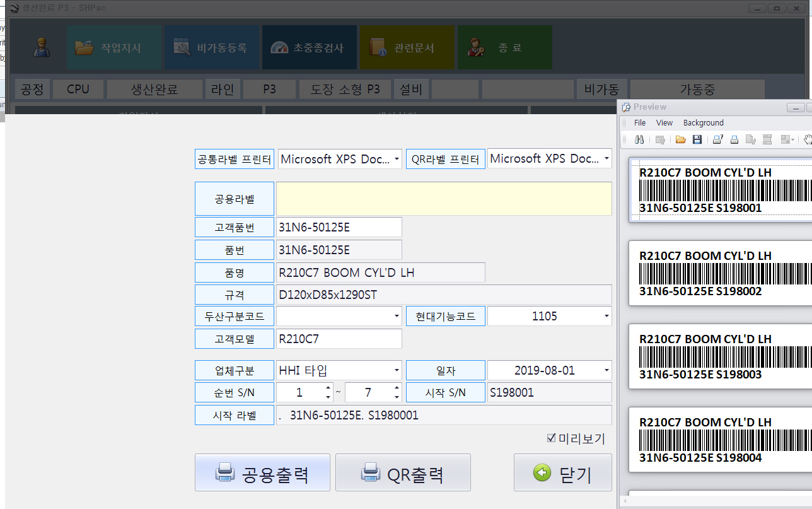The height and width of the screenshot is (509, 812).
Task: Expand the 공통라벨 프린터 dropdown
Action: tap(397, 159)
